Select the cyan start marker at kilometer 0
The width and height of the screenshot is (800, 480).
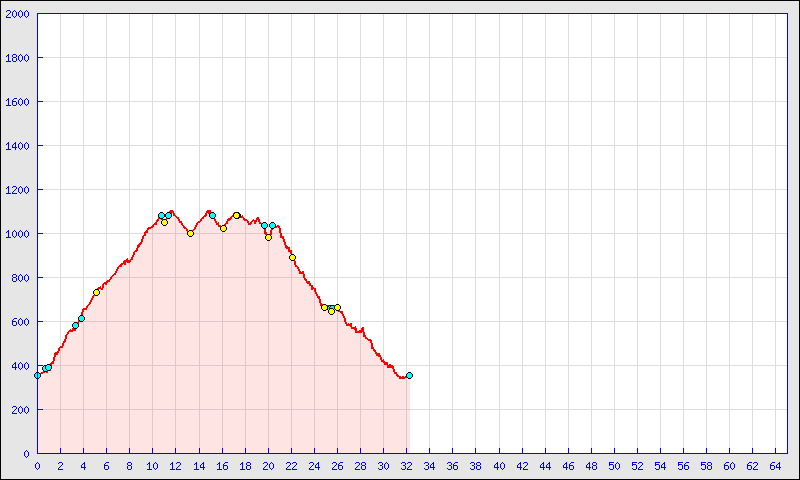[x=37, y=375]
